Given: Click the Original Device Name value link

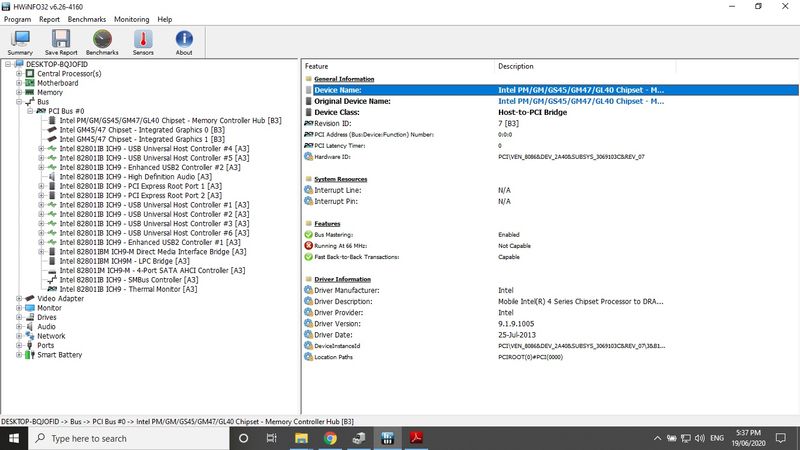Looking at the screenshot, I should click(x=581, y=101).
